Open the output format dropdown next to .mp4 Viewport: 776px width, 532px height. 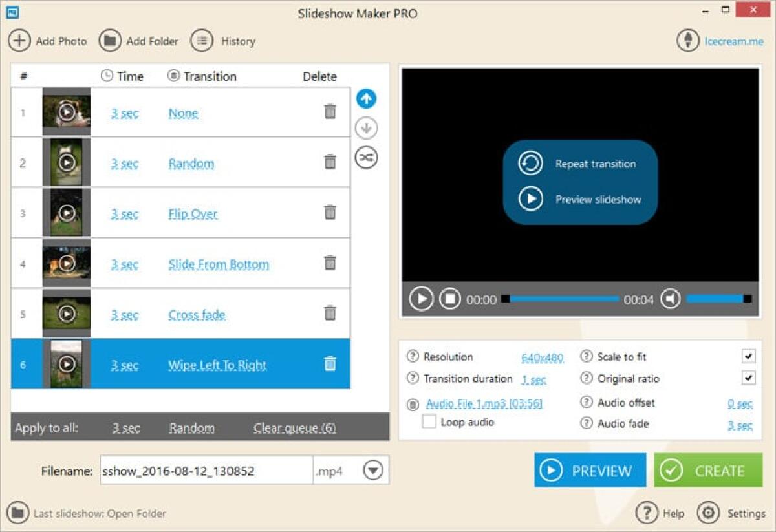372,471
